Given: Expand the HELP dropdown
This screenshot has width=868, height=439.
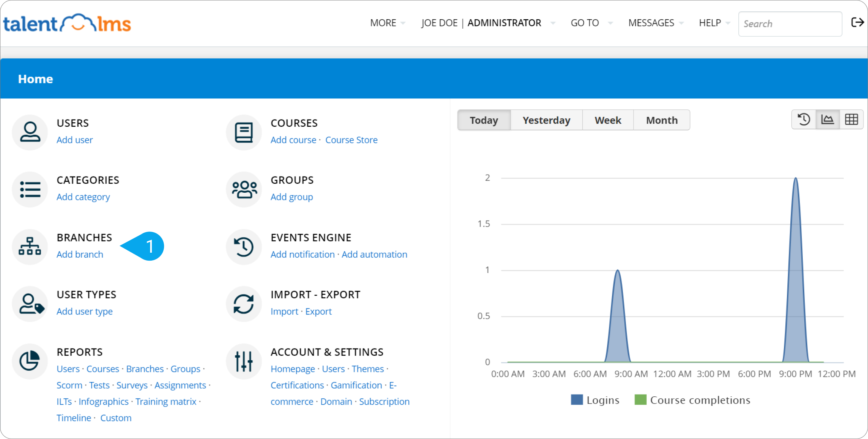Looking at the screenshot, I should point(714,23).
